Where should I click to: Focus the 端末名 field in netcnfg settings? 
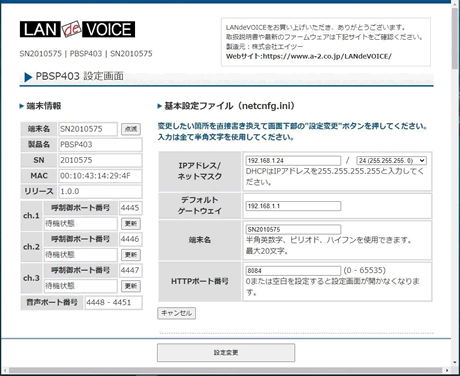(293, 229)
